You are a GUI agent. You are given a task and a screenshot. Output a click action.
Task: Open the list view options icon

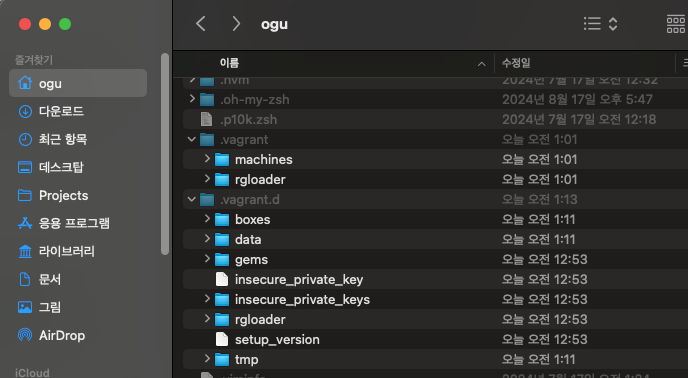[600, 24]
